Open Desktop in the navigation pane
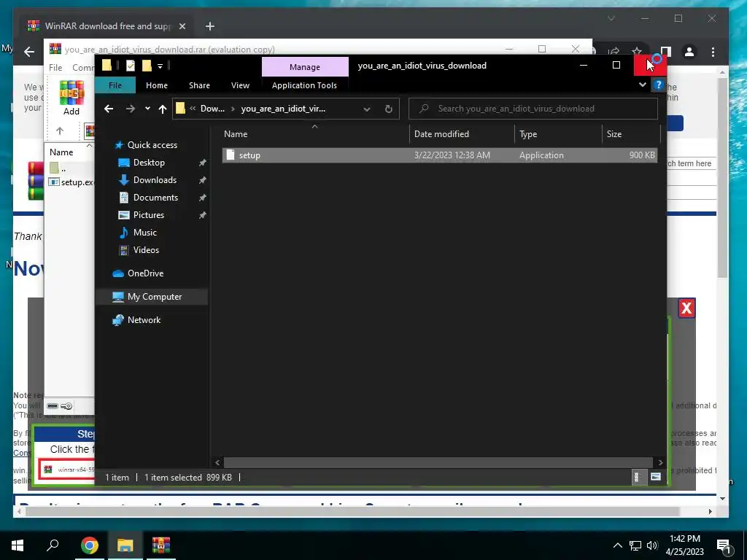 [x=149, y=163]
